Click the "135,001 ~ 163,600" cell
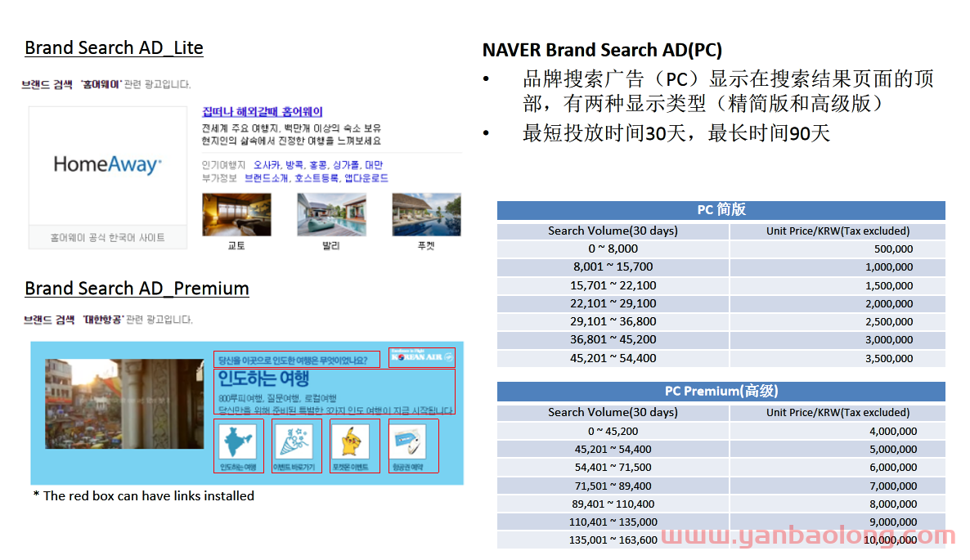The height and width of the screenshot is (560, 970). tap(613, 540)
